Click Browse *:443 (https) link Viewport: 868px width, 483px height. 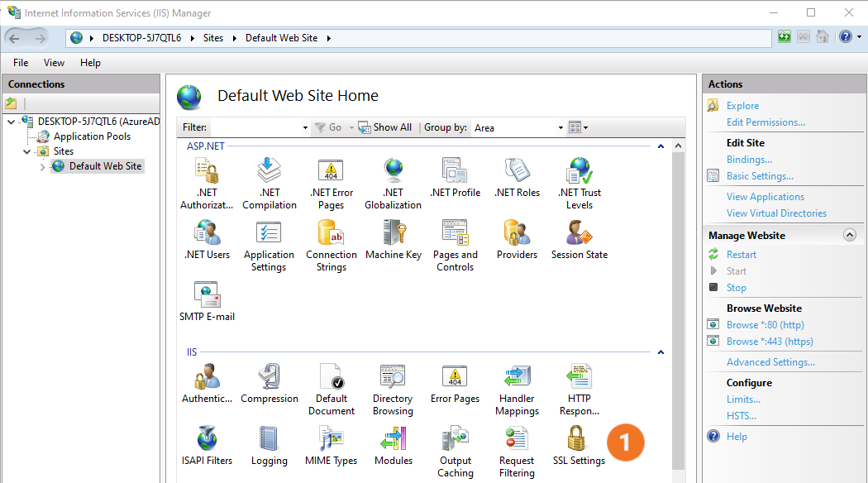tap(769, 342)
